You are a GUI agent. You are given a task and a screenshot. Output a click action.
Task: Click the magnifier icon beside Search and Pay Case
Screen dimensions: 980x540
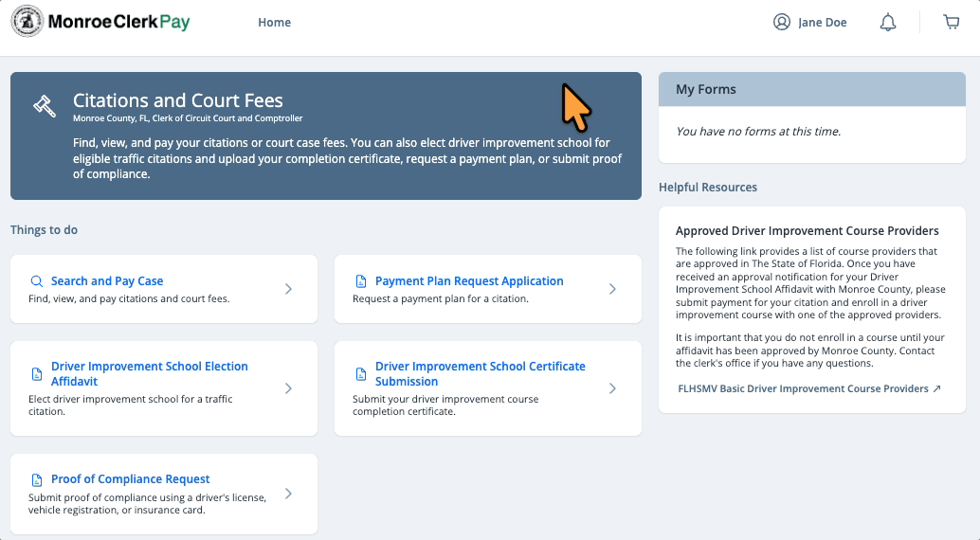pos(37,281)
